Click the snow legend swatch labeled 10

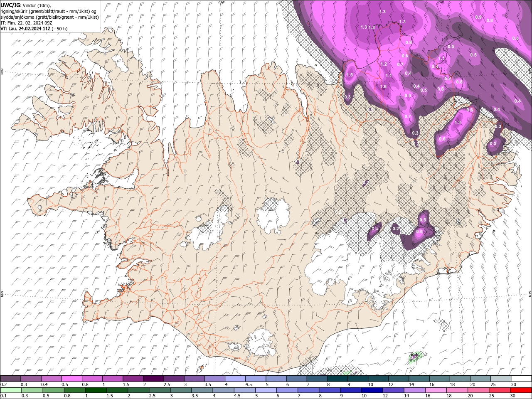tap(378, 378)
